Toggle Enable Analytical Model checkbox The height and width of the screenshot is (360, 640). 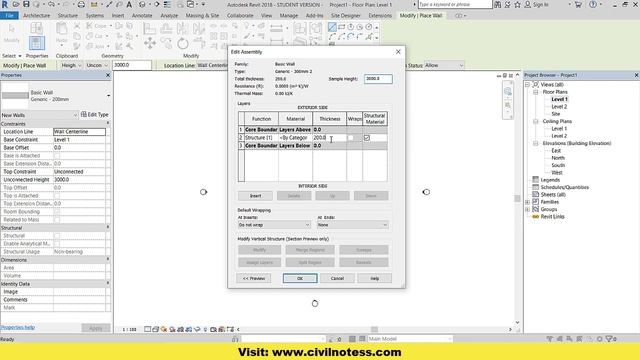(x=57, y=244)
